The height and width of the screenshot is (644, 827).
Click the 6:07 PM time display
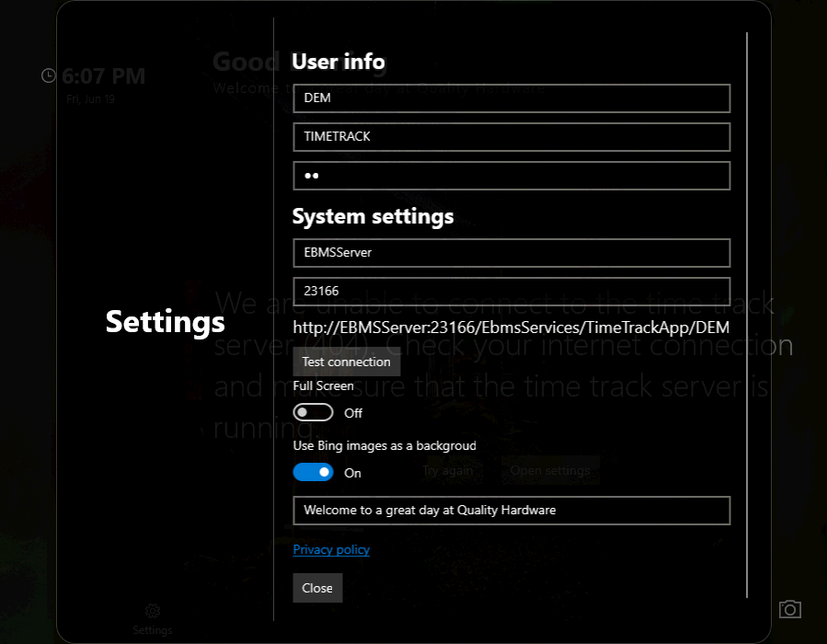[x=103, y=76]
